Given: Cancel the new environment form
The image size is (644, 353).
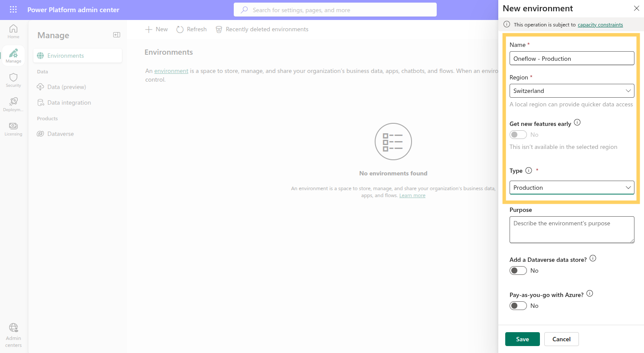Looking at the screenshot, I should pos(561,339).
